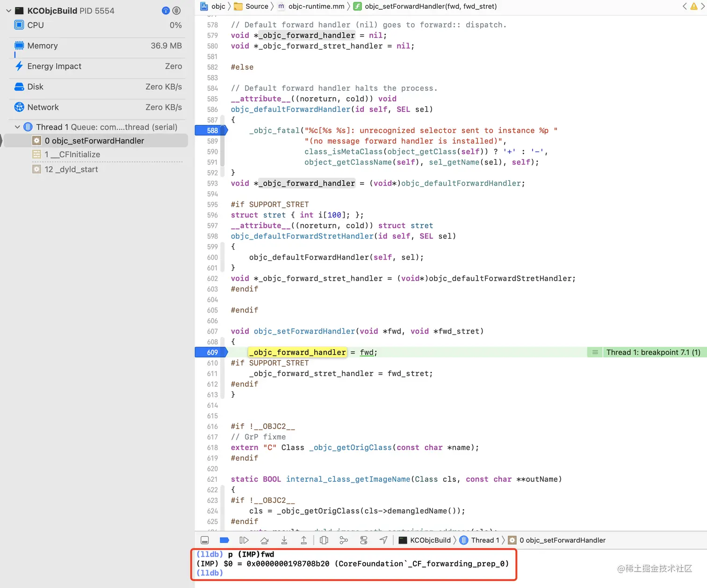The height and width of the screenshot is (588, 707).
Task: Open objc-runtime.mm breadcrumb in jump bar
Action: pyautogui.click(x=311, y=6)
